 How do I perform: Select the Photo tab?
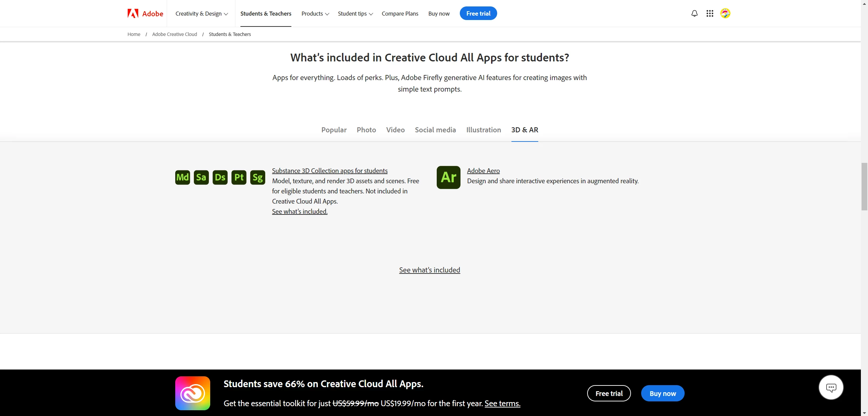[366, 130]
